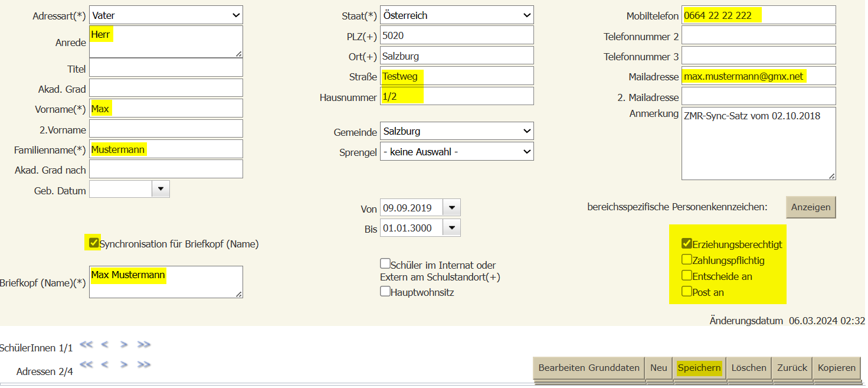Click the Mobiltelefon field
This screenshot has width=868, height=388.
[x=759, y=15]
